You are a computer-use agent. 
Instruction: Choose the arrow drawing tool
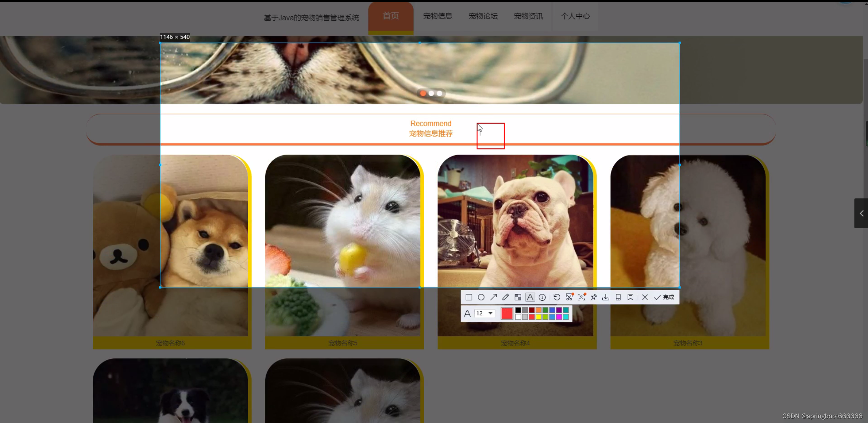[x=493, y=297]
